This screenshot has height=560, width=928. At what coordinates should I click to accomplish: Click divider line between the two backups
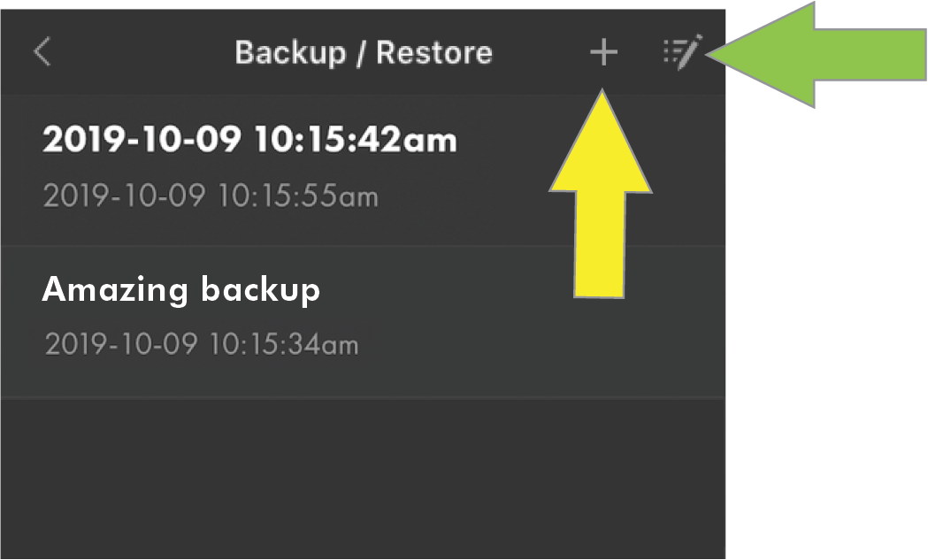pos(265,246)
